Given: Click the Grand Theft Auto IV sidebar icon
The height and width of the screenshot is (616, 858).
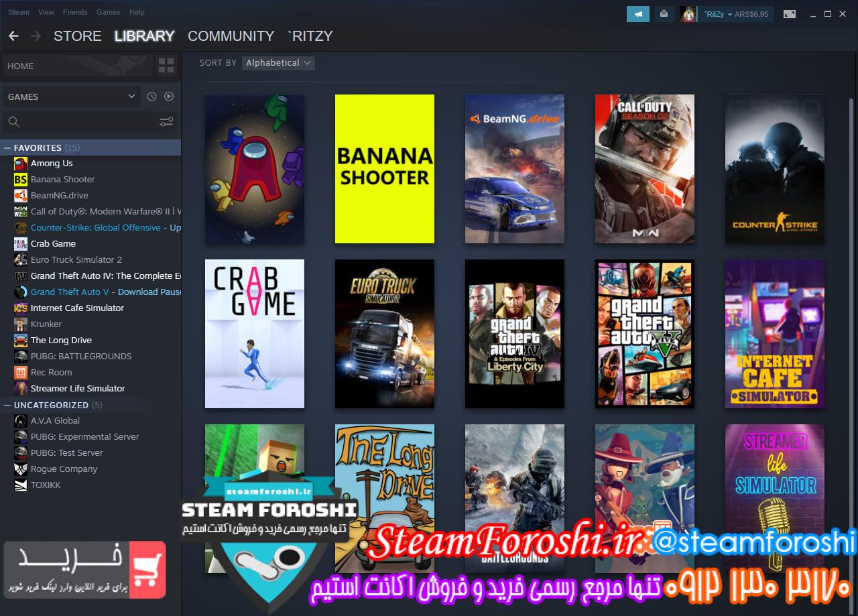Looking at the screenshot, I should [21, 276].
